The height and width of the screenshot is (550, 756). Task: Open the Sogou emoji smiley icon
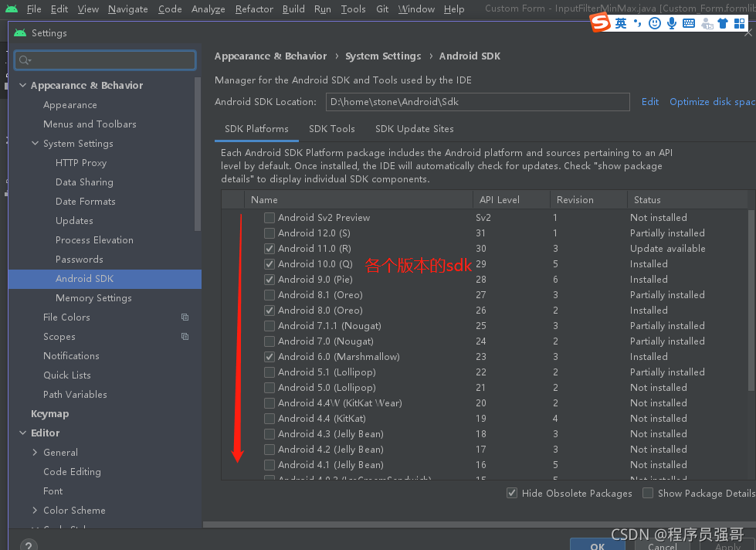coord(654,23)
